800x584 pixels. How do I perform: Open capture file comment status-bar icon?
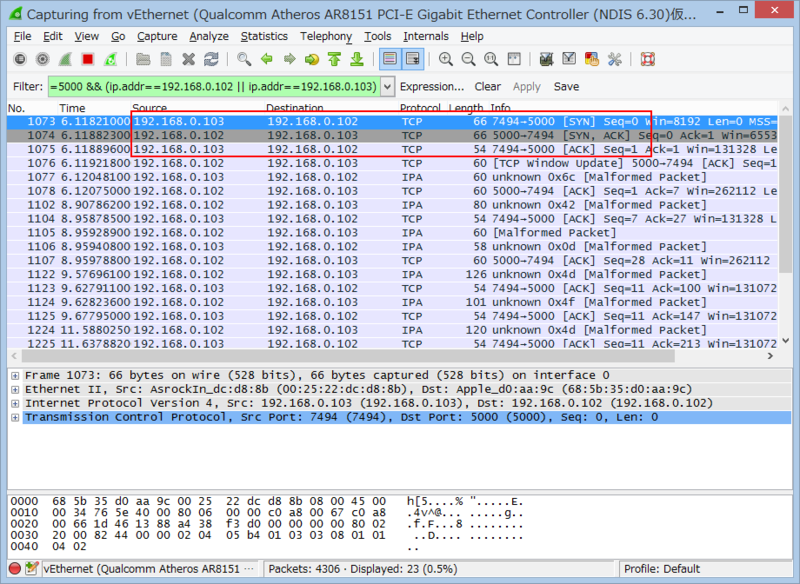click(32, 568)
